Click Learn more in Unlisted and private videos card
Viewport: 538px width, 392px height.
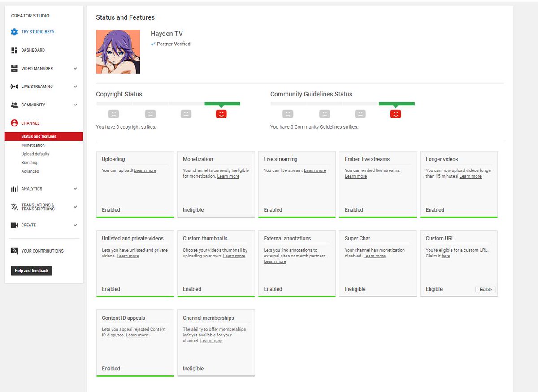pyautogui.click(x=128, y=256)
